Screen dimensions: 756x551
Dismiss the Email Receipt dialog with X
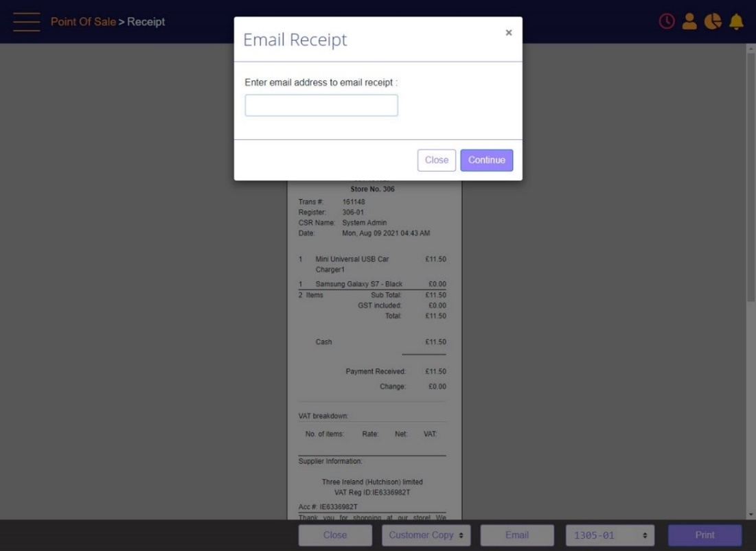click(509, 33)
